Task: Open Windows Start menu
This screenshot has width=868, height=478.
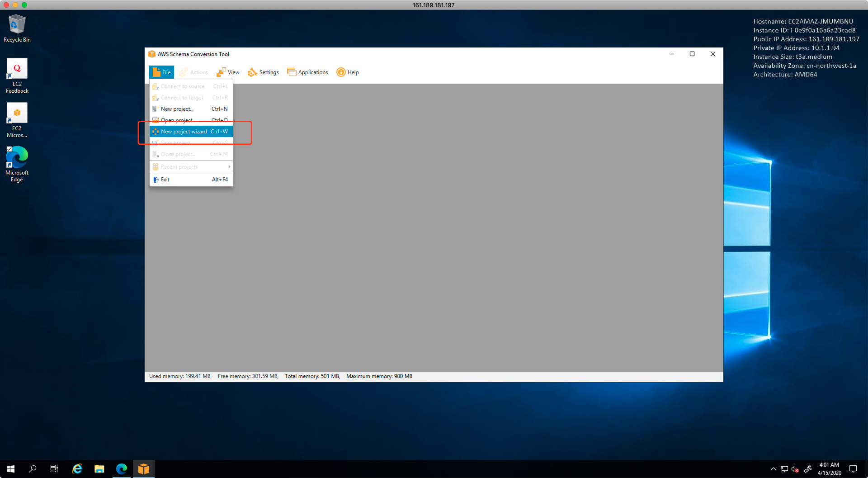Action: pyautogui.click(x=11, y=469)
